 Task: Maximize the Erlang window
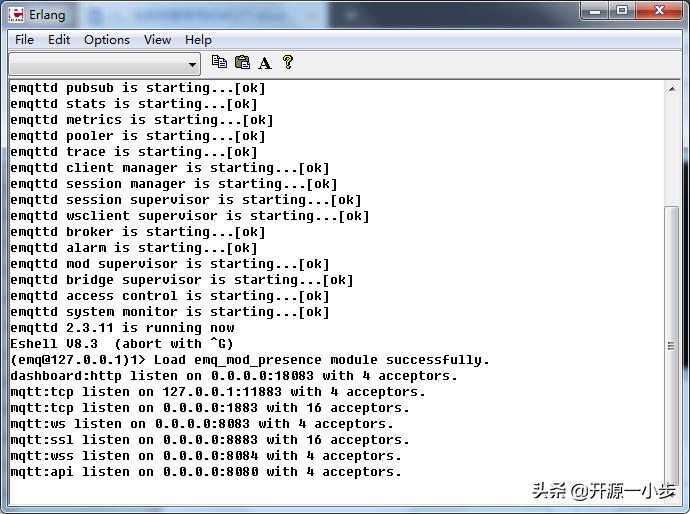622,11
